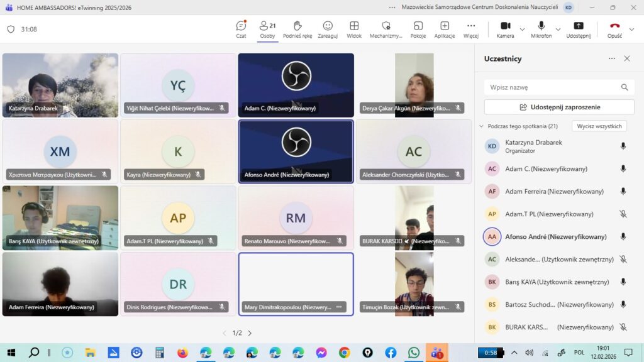This screenshot has width=644, height=362.
Task: Select Dinis Rodrigues DR tile
Action: (178, 284)
